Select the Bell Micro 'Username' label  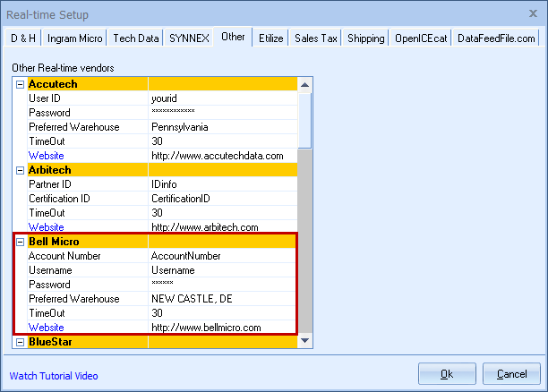[50, 270]
